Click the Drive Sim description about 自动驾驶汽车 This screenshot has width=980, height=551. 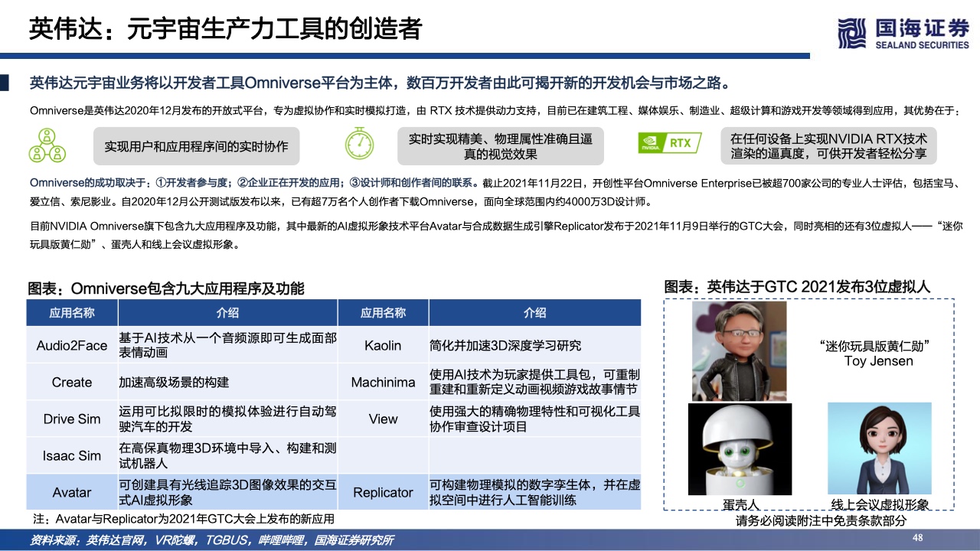coord(228,419)
